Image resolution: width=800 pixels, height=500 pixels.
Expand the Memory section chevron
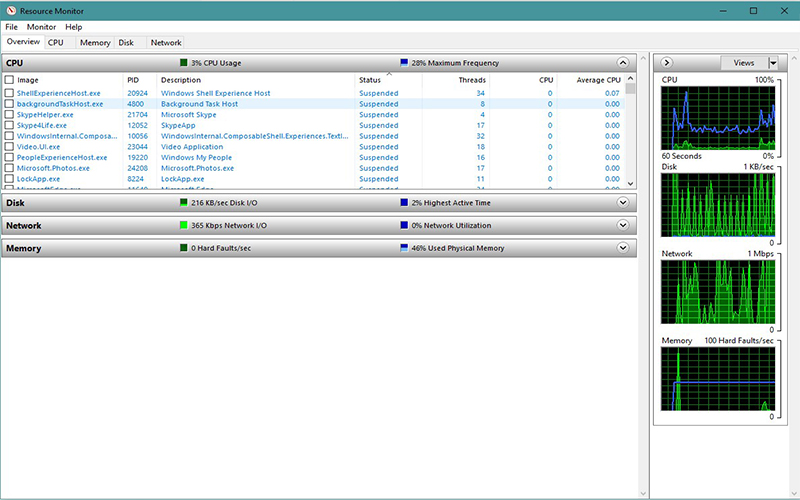pyautogui.click(x=622, y=248)
